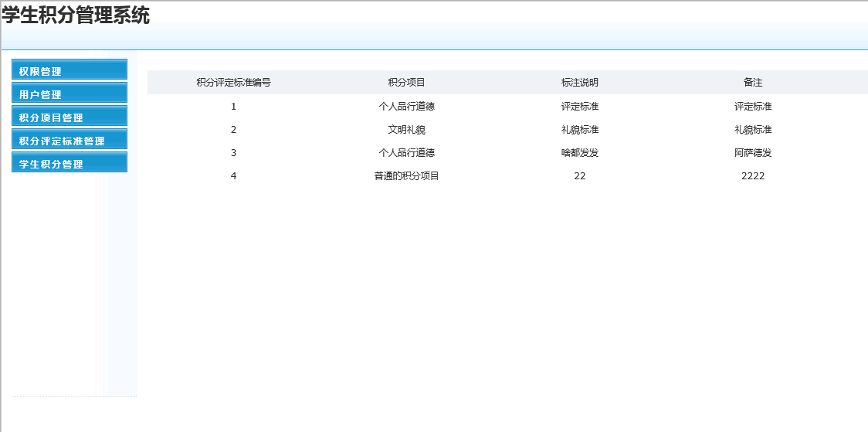Image resolution: width=868 pixels, height=432 pixels.
Task: Select the cell with number 4
Action: 234,176
